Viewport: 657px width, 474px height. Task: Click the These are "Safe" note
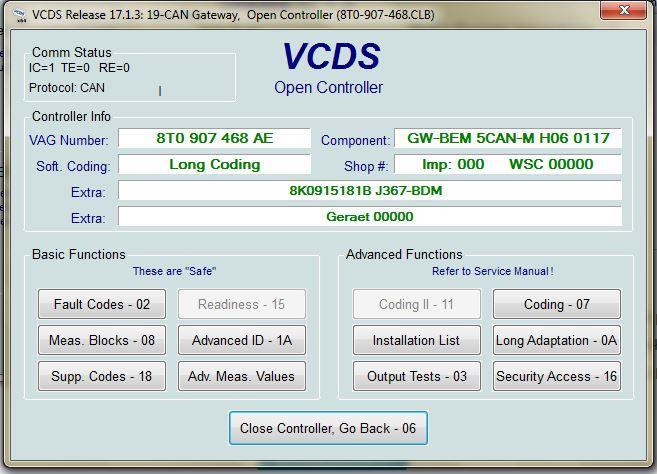174,271
